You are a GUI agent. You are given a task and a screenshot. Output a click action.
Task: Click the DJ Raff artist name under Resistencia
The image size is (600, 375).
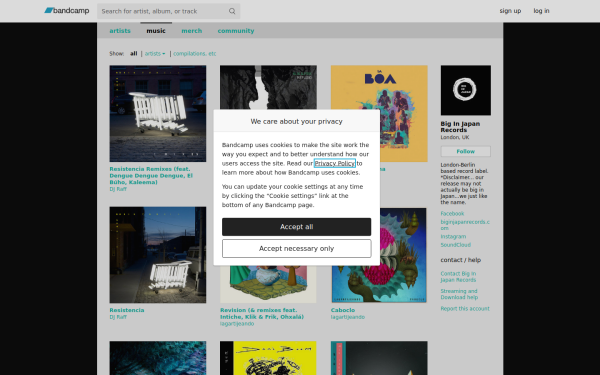[x=118, y=317]
